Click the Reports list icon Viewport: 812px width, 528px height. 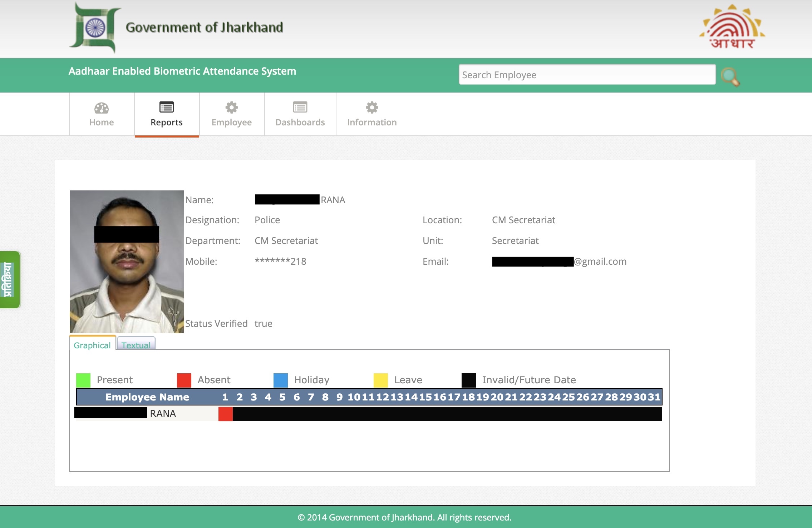[x=167, y=107]
